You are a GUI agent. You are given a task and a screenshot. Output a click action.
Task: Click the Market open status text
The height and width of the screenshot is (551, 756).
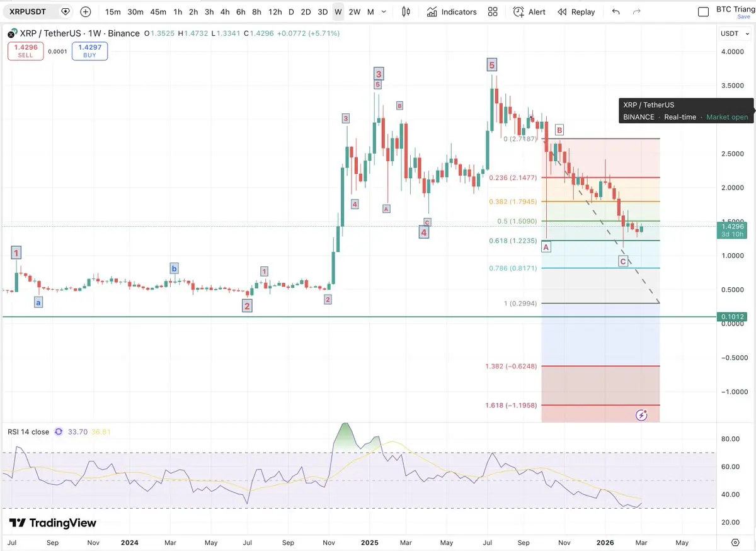pyautogui.click(x=727, y=117)
